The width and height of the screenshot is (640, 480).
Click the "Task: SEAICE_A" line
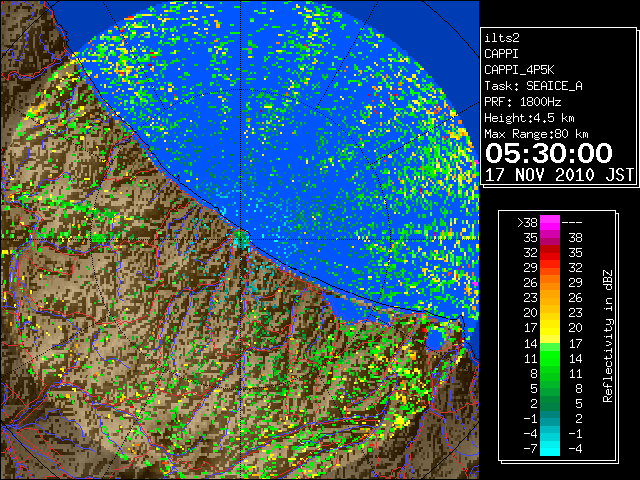pos(533,86)
